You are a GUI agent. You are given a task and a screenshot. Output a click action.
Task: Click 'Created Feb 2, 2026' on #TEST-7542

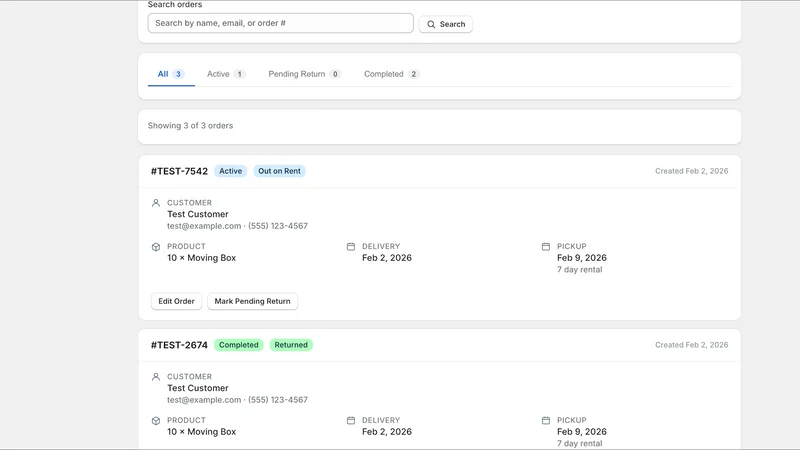pyautogui.click(x=691, y=171)
